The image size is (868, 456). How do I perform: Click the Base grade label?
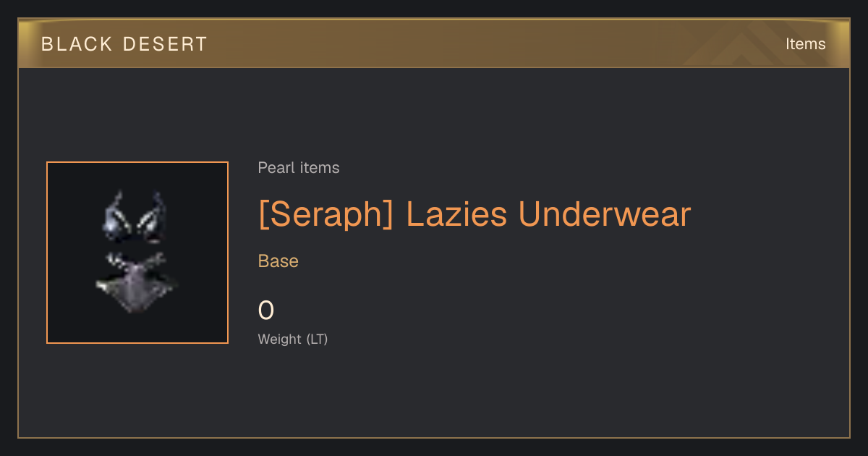278,261
